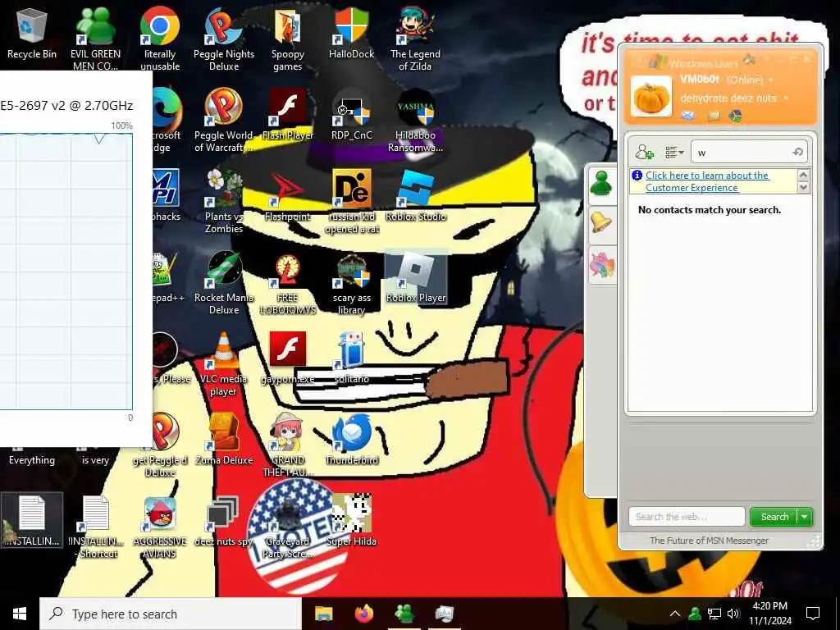The image size is (840, 630).
Task: Select the Roblox Player icon
Action: pyautogui.click(x=415, y=277)
